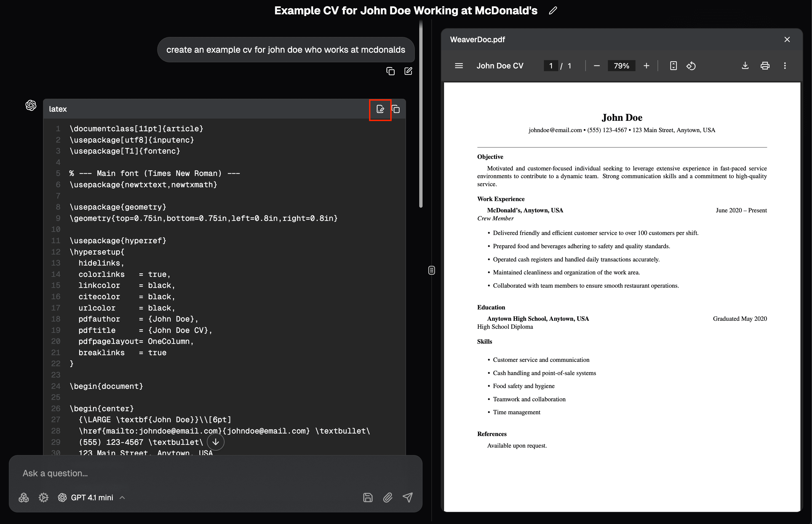The height and width of the screenshot is (524, 812).
Task: Click code line \usepackage{hyperref}
Action: pyautogui.click(x=118, y=240)
